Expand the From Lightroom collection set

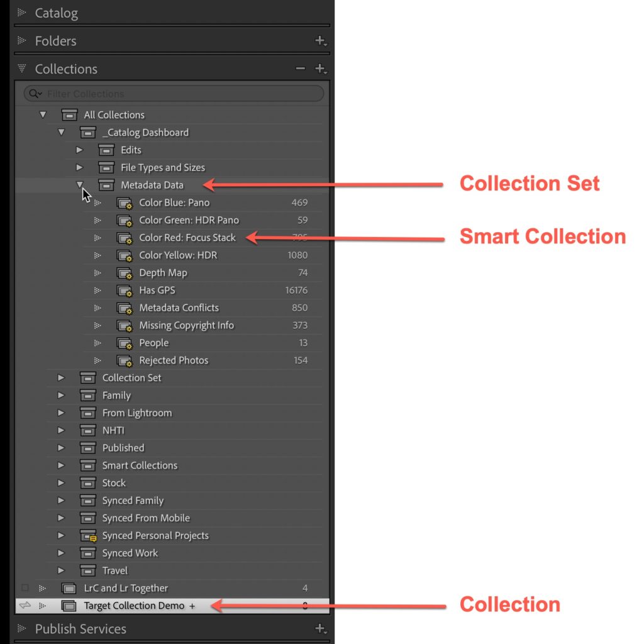point(61,413)
